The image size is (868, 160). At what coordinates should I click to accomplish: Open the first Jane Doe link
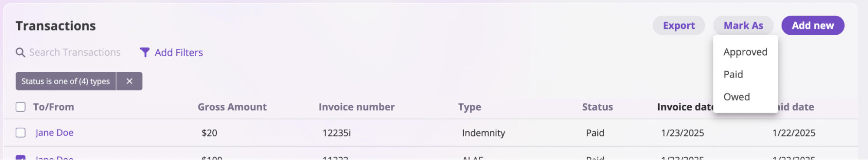click(x=55, y=133)
